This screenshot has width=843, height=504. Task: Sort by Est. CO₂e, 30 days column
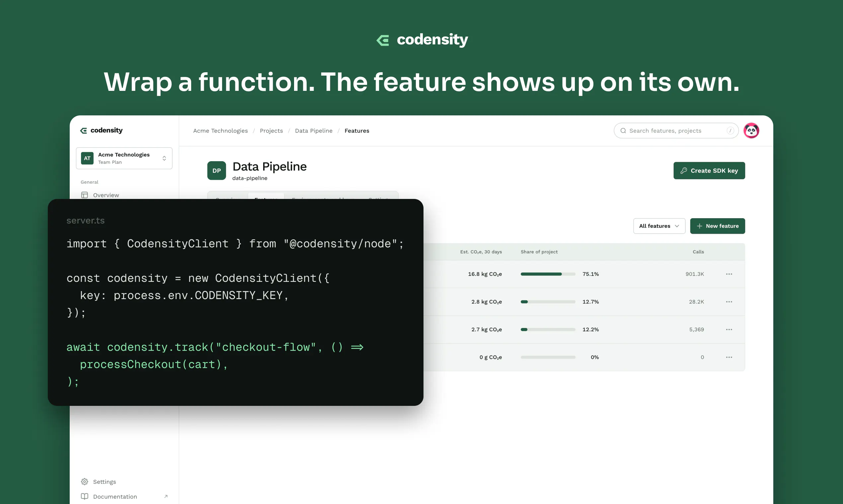coord(481,252)
